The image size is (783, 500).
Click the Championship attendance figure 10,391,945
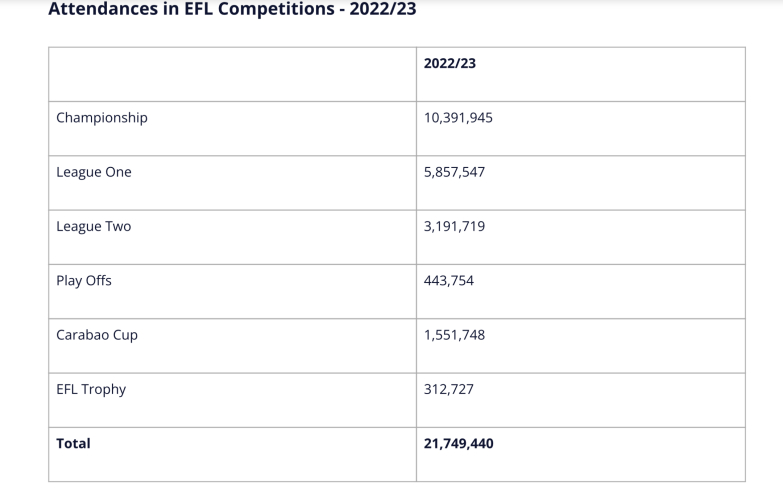pos(459,118)
